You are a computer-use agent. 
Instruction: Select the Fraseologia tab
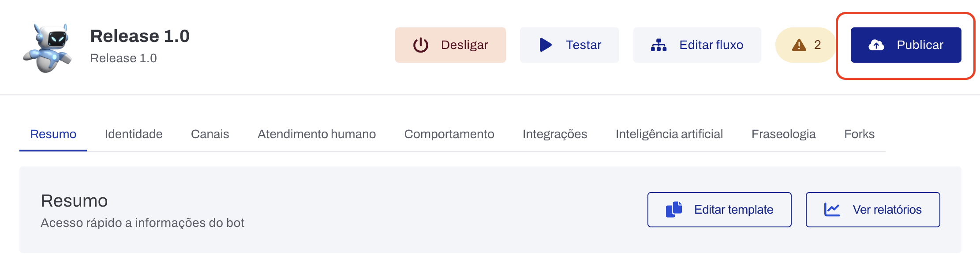pos(783,134)
